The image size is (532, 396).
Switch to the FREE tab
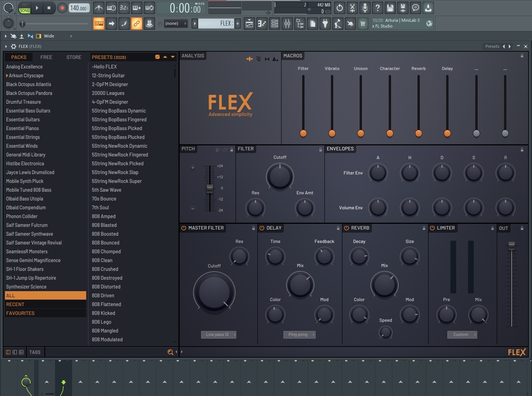coord(46,57)
